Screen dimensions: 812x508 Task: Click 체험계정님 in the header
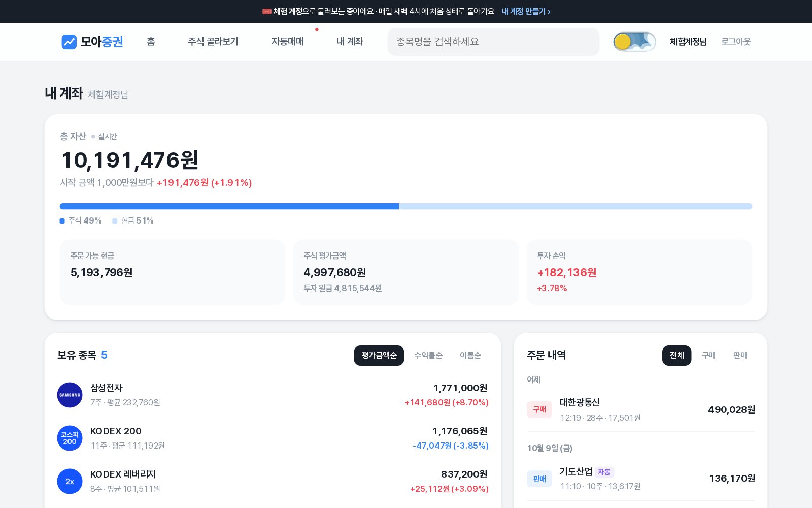688,42
